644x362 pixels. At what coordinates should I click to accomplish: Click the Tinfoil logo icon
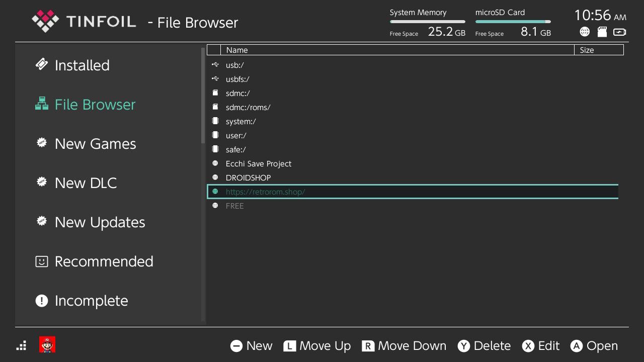(45, 21)
